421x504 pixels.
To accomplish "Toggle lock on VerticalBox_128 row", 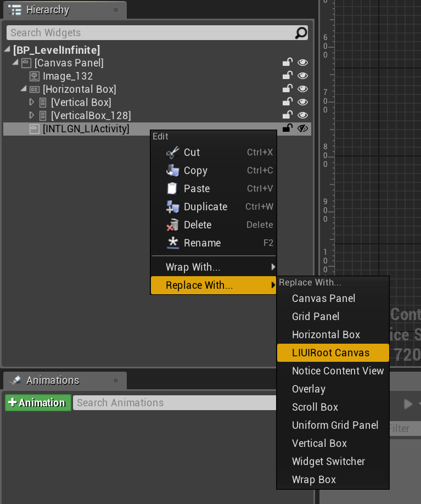I will pyautogui.click(x=287, y=115).
